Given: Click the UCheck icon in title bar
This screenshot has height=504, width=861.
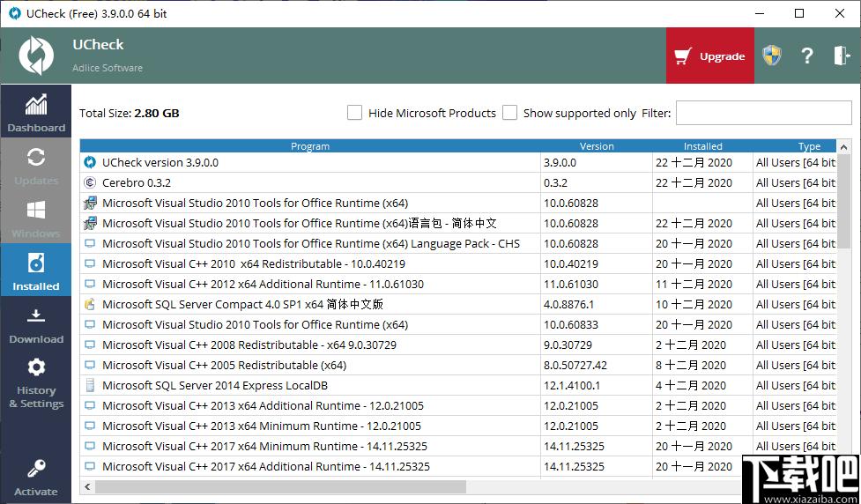Looking at the screenshot, I should 15,13.
